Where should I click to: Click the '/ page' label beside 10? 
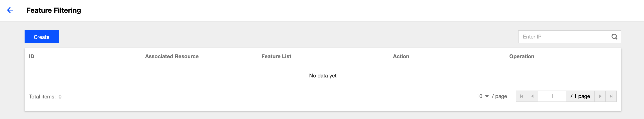(x=499, y=96)
